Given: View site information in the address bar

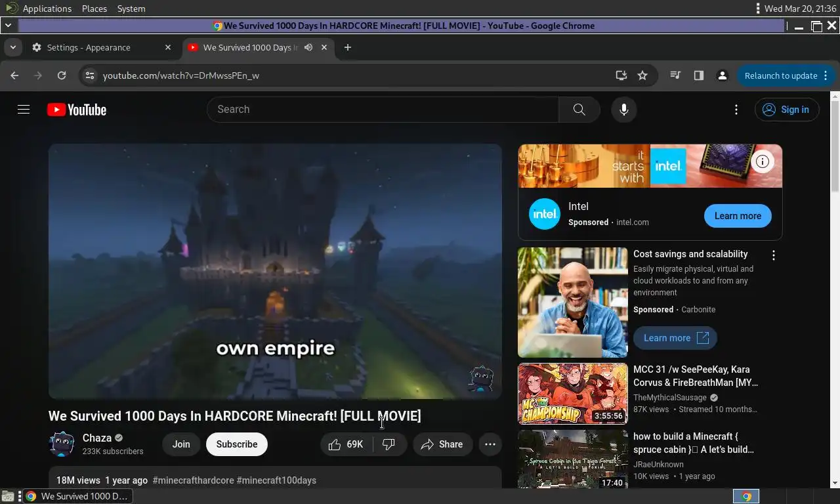Looking at the screenshot, I should (90, 75).
